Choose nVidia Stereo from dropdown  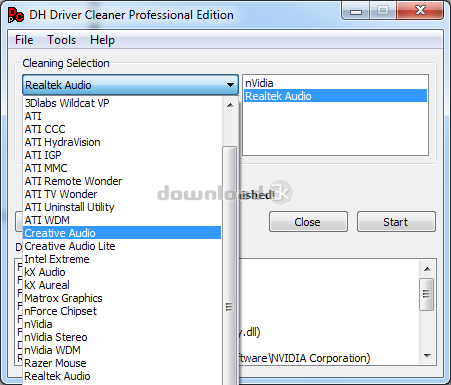tap(122, 337)
